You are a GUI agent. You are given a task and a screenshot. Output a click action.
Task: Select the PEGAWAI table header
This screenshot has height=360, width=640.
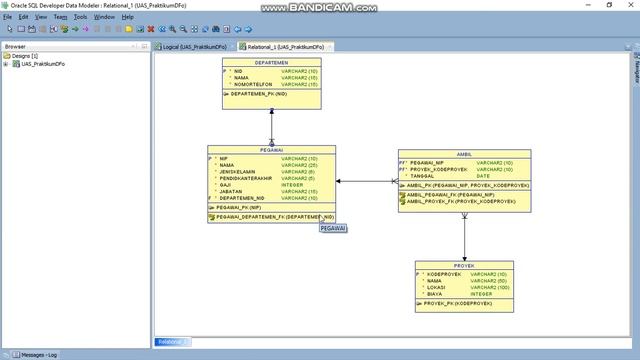tap(271, 150)
